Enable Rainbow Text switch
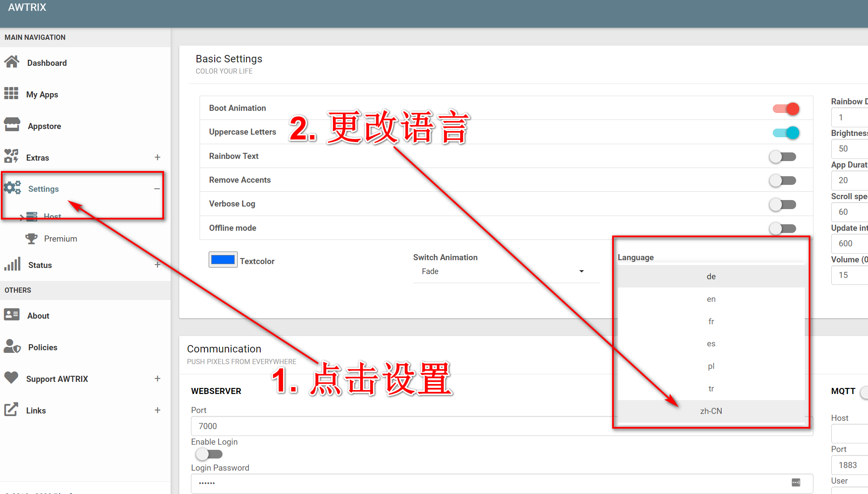 [783, 157]
